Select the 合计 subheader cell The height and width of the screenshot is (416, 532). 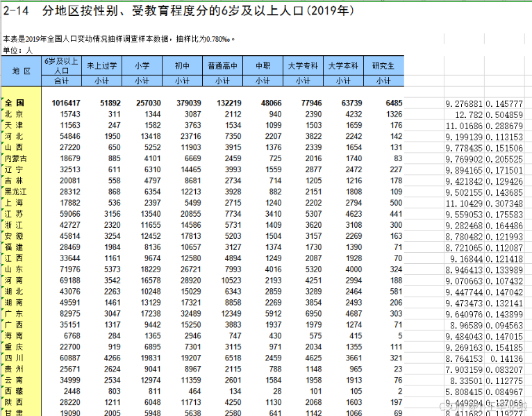pos(61,81)
